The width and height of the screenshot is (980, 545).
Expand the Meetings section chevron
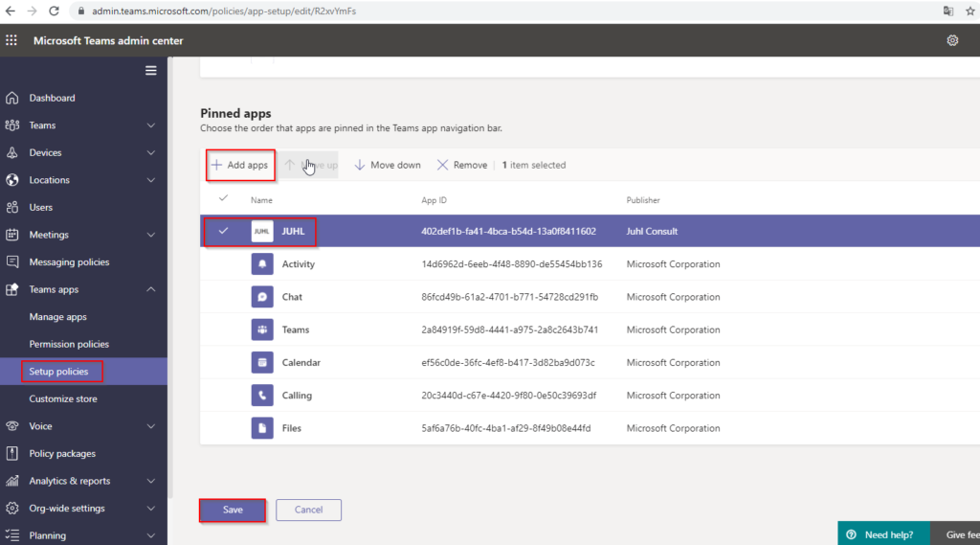151,235
